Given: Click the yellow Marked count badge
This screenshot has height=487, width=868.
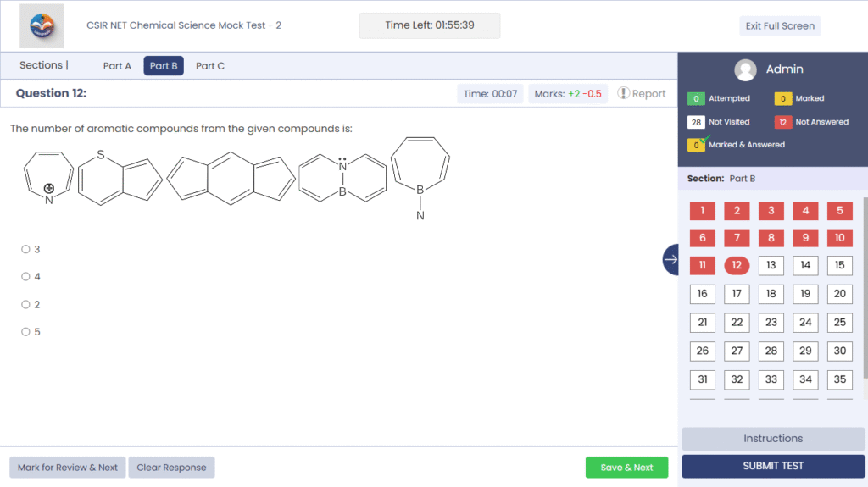Looking at the screenshot, I should click(783, 99).
